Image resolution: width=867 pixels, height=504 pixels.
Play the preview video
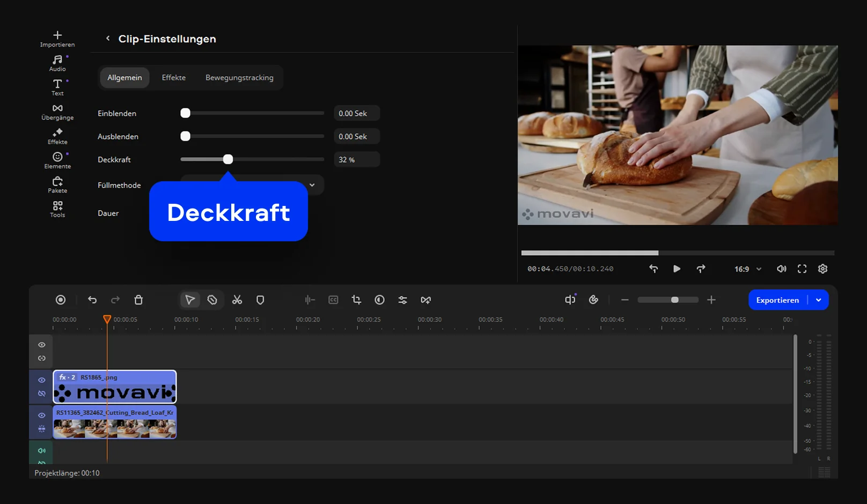(x=677, y=269)
